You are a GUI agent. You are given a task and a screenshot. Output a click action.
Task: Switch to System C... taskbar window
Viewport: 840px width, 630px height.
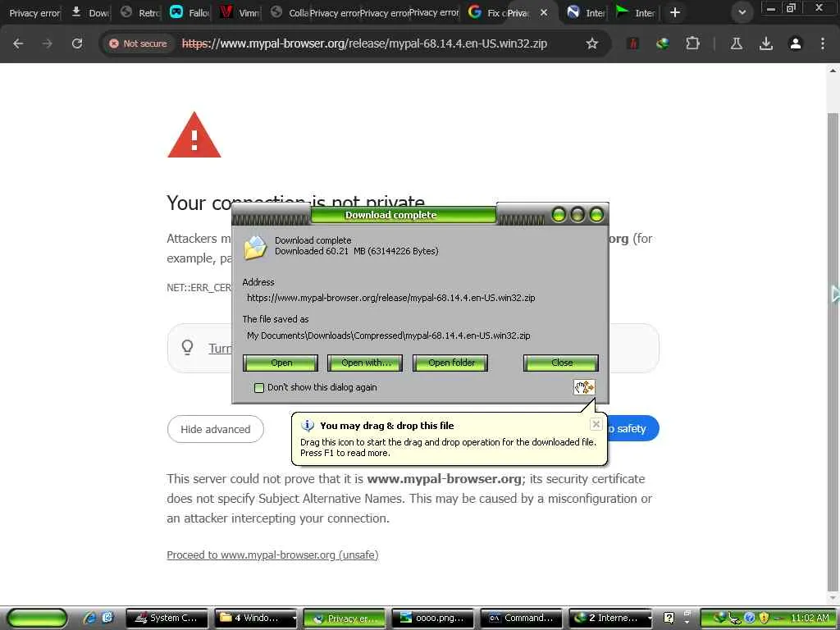166,618
